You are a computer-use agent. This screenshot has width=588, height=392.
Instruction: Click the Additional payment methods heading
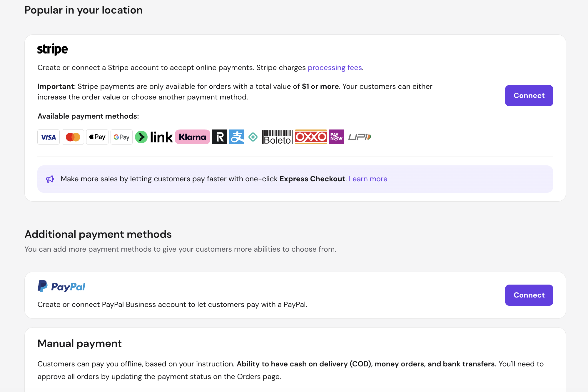[x=98, y=235]
